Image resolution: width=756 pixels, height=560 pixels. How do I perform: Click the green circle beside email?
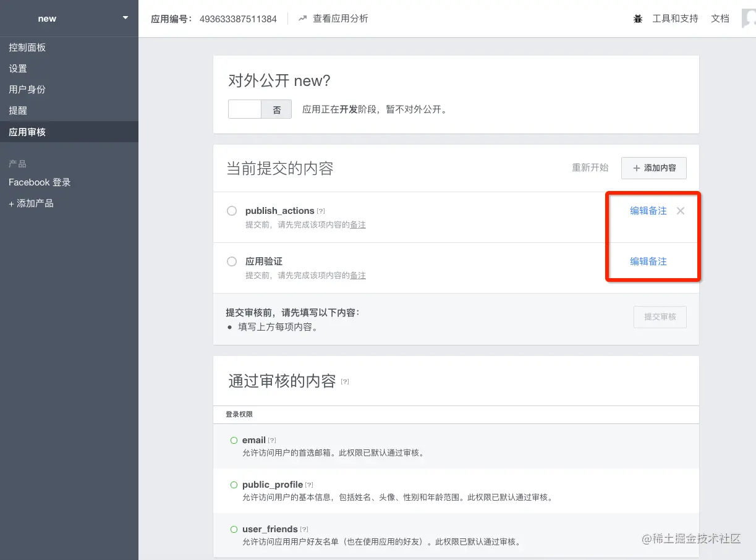pos(234,440)
